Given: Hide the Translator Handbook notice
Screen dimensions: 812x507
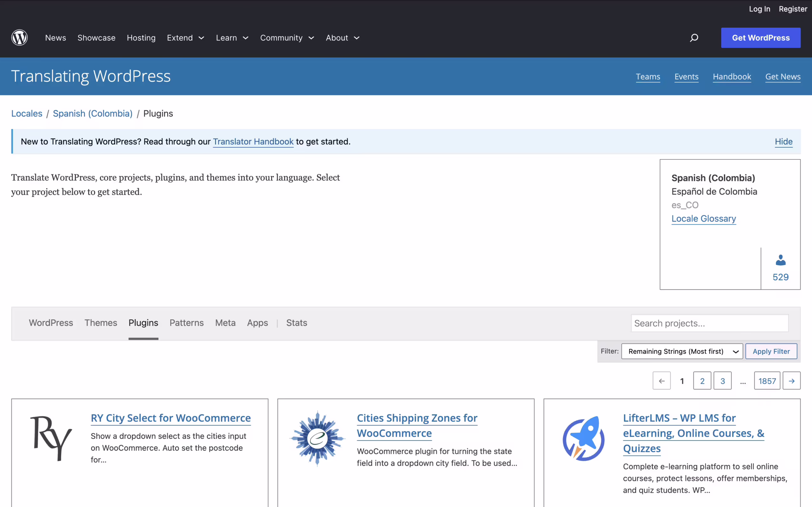Looking at the screenshot, I should point(783,142).
